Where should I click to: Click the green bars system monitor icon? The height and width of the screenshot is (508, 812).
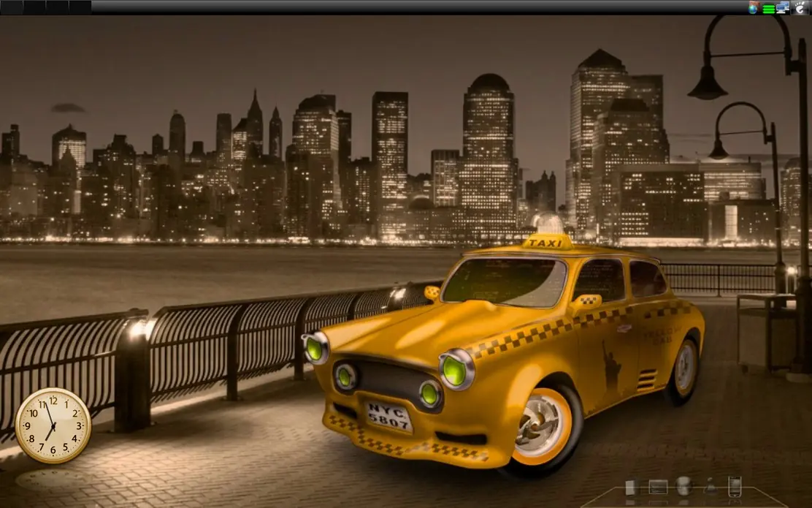coord(768,9)
